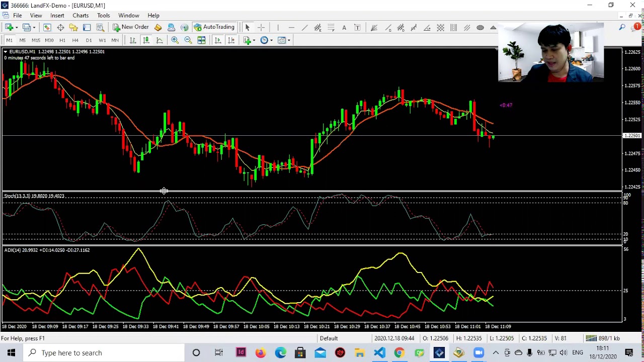Switch chart display to Bar Chart

[133, 40]
